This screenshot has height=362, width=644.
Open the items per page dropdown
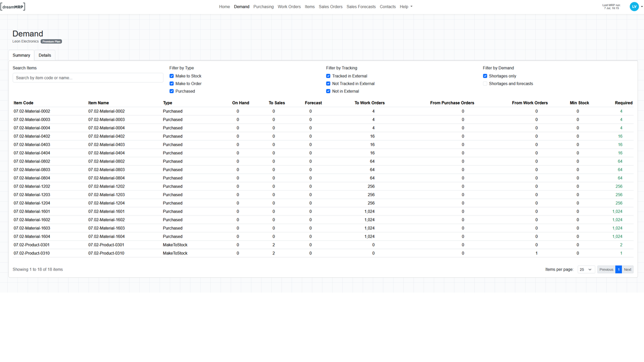click(x=586, y=269)
